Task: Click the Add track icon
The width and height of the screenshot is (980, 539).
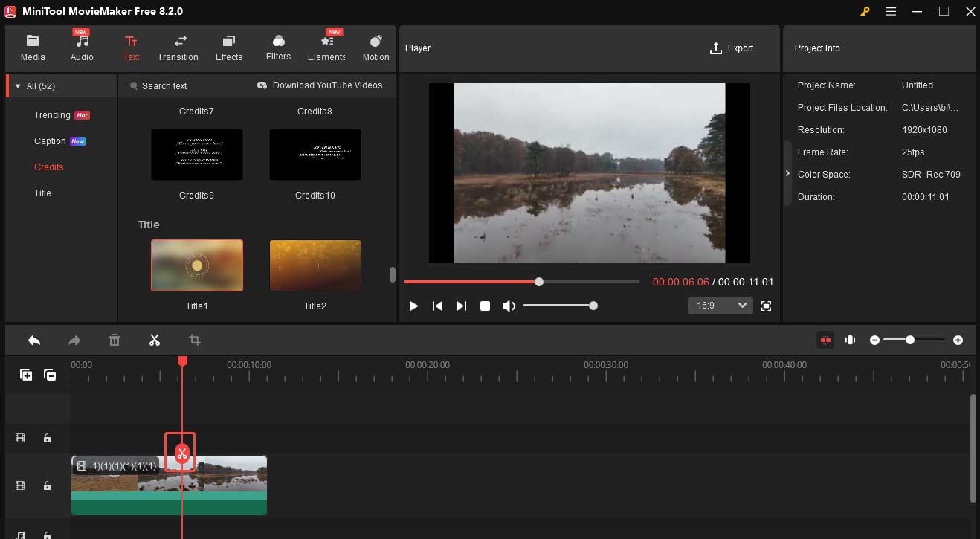Action: click(26, 375)
